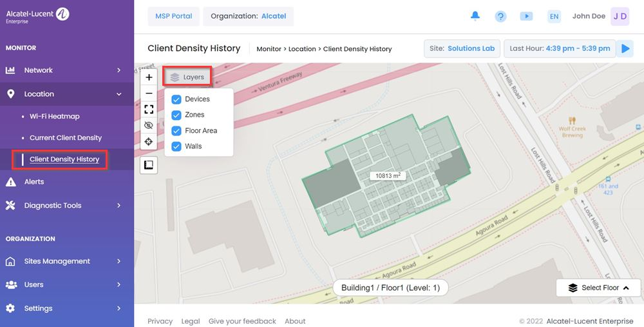Open the Site: Solutions Lab selector
Image resolution: width=644 pixels, height=327 pixels.
point(462,48)
